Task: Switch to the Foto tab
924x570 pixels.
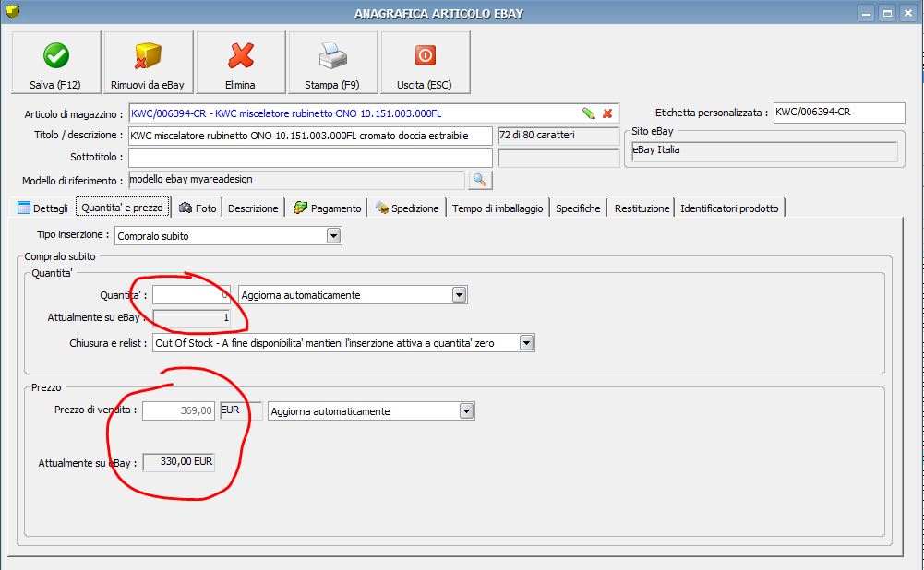Action: [198, 208]
